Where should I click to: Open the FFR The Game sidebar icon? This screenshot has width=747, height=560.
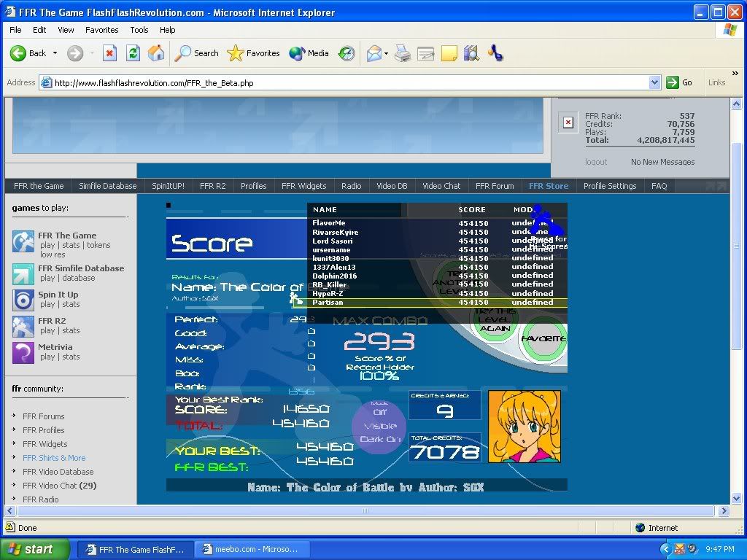point(23,241)
